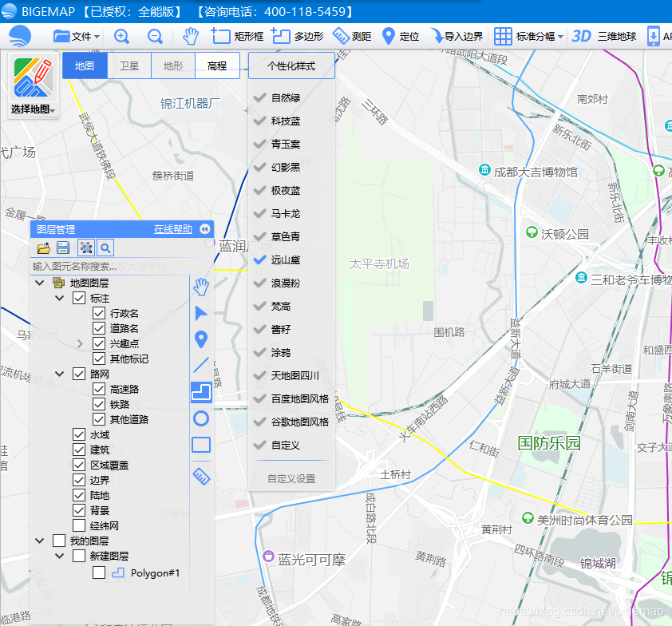
Task: Click the search magnifier icon in layer panel
Action: coord(105,248)
